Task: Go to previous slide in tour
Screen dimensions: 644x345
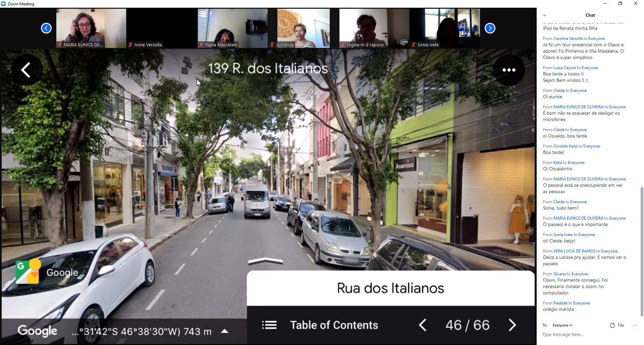Action: 423,325
